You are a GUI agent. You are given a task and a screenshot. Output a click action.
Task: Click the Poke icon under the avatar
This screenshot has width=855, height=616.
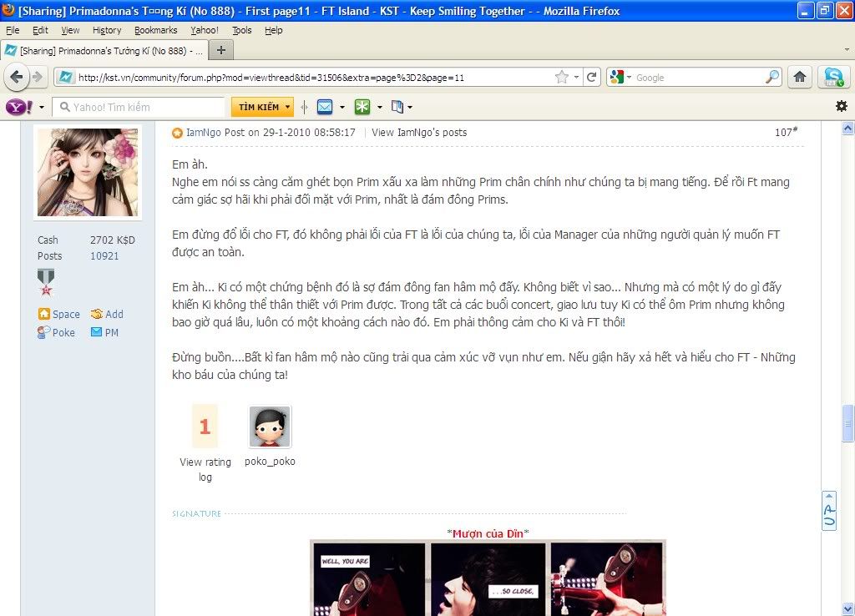(x=43, y=332)
